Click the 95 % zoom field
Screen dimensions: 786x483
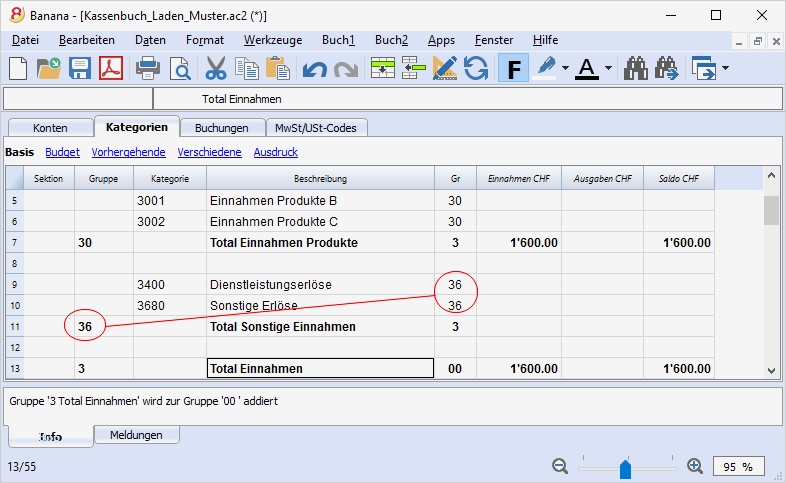(x=738, y=466)
